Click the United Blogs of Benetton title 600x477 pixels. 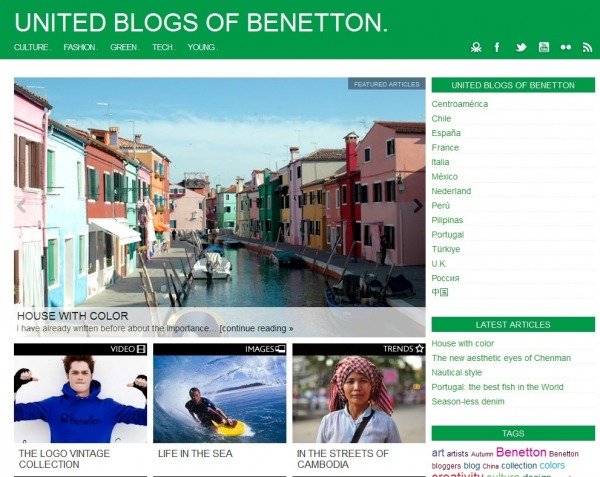201,22
